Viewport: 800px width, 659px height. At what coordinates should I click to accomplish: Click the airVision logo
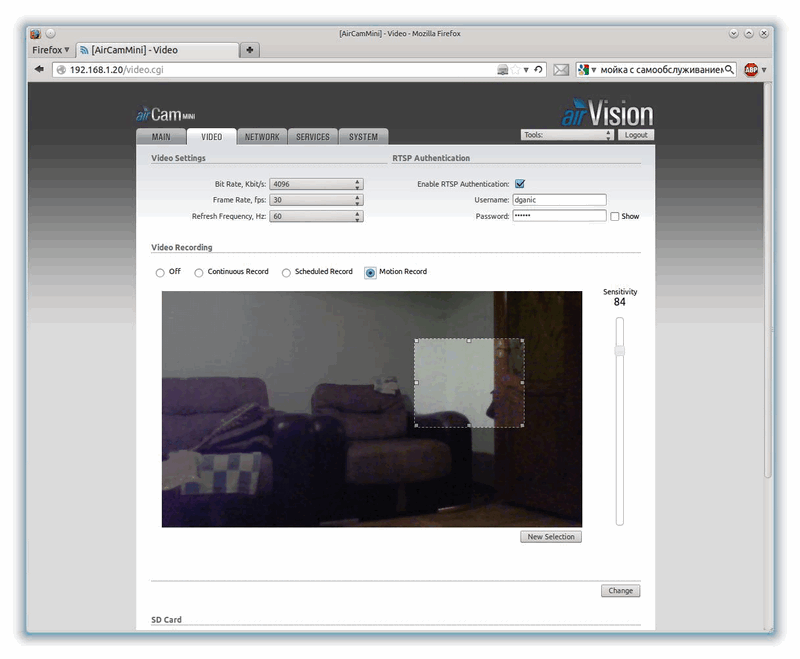click(607, 112)
